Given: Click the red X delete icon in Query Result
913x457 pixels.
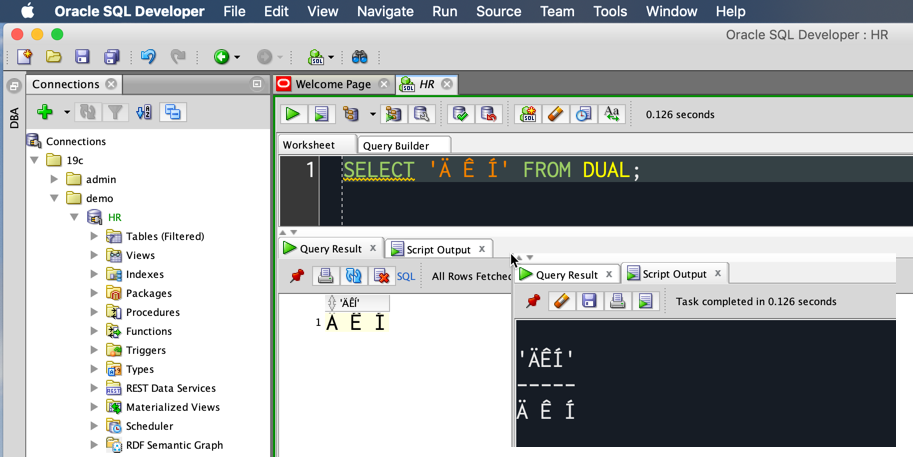Looking at the screenshot, I should pos(381,275).
